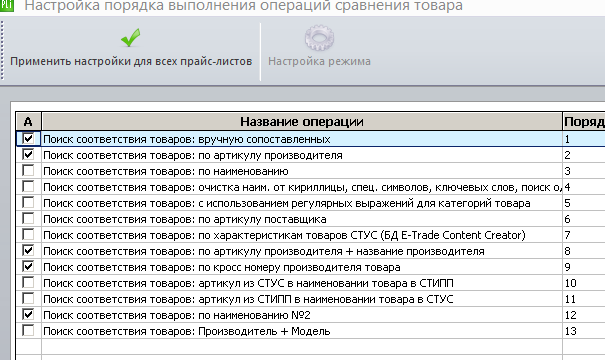Image resolution: width=605 pixels, height=360 pixels.
Task: Uncheck 'по артикулу производителя' row 2 checkbox
Action: click(28, 155)
